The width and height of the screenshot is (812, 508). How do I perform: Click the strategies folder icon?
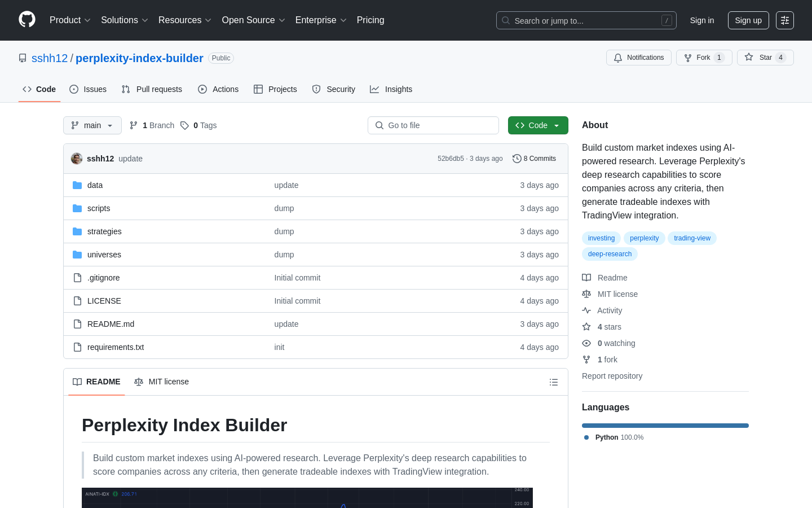(77, 231)
